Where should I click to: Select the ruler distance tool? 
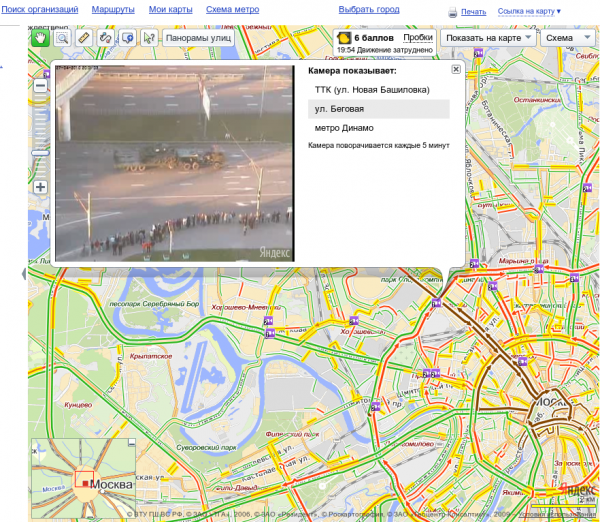pos(84,38)
